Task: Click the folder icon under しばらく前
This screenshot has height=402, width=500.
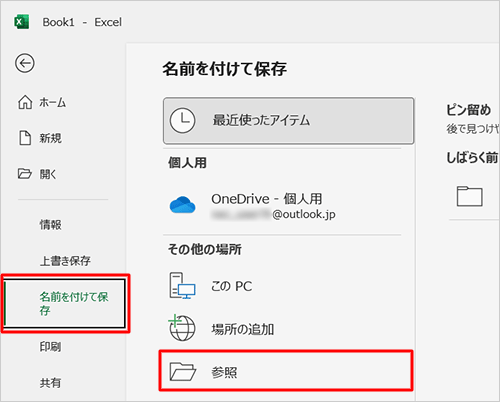Action: [x=469, y=196]
